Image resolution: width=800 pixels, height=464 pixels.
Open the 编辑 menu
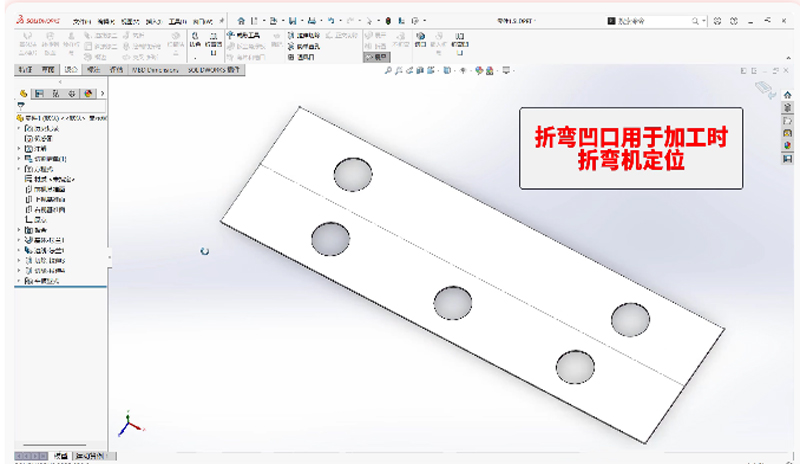pyautogui.click(x=106, y=21)
